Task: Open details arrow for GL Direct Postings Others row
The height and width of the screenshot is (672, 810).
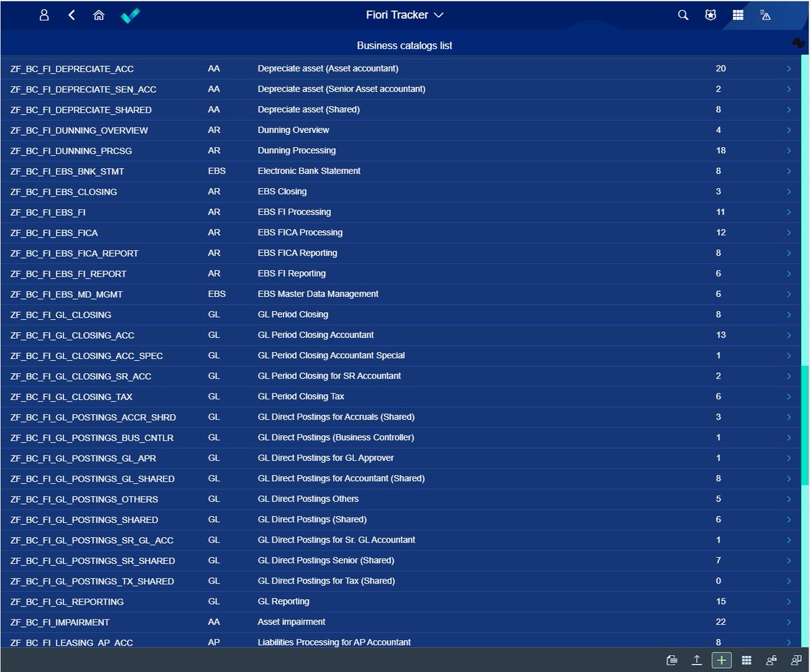Action: 788,499
